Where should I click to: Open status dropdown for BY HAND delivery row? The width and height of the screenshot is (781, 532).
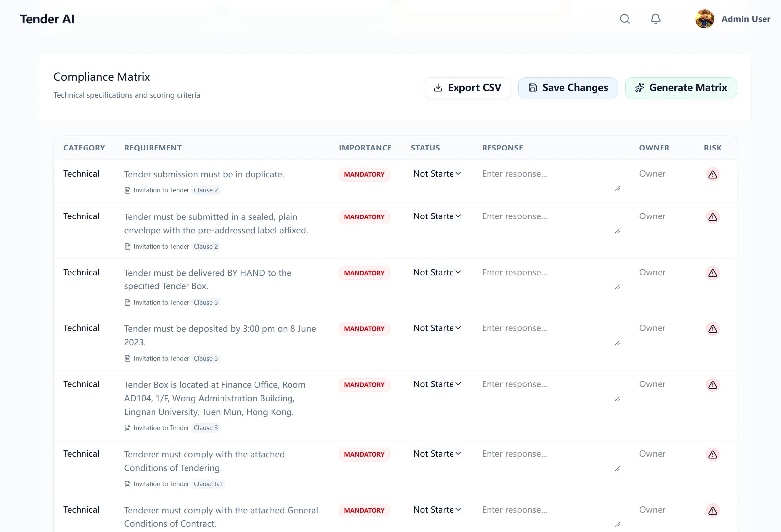coord(437,272)
